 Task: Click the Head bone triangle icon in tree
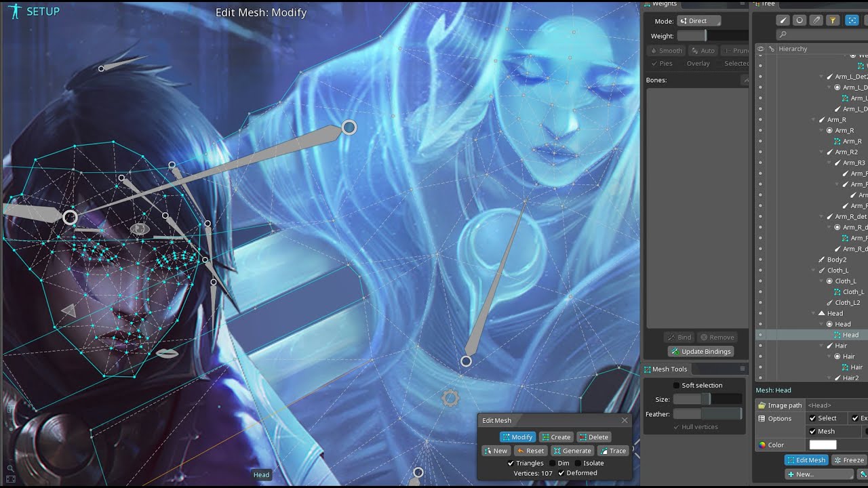[821, 313]
